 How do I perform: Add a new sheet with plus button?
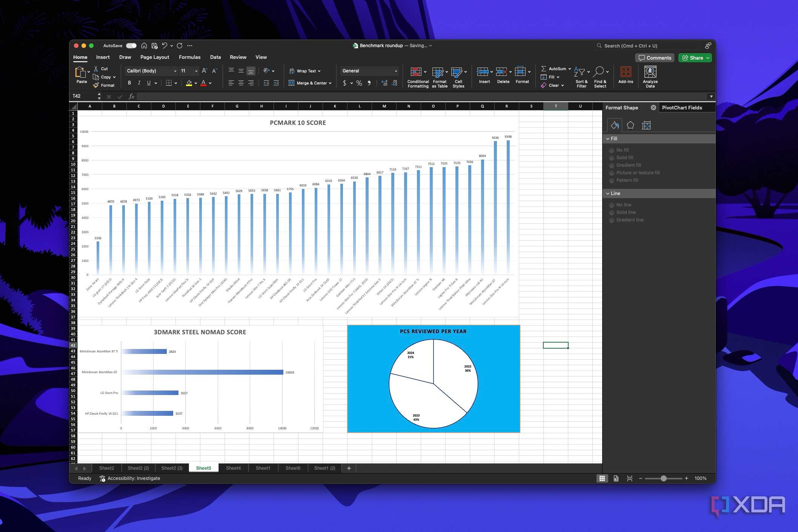pos(349,468)
